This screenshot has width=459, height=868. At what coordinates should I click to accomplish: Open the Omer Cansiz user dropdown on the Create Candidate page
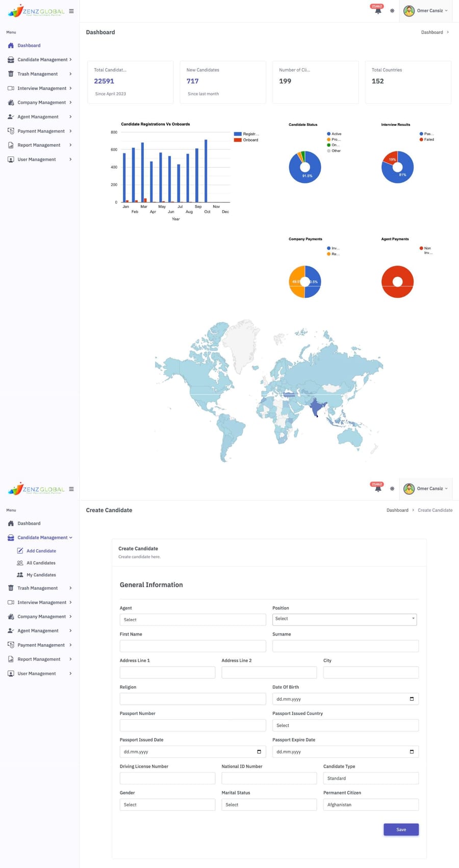pyautogui.click(x=426, y=489)
